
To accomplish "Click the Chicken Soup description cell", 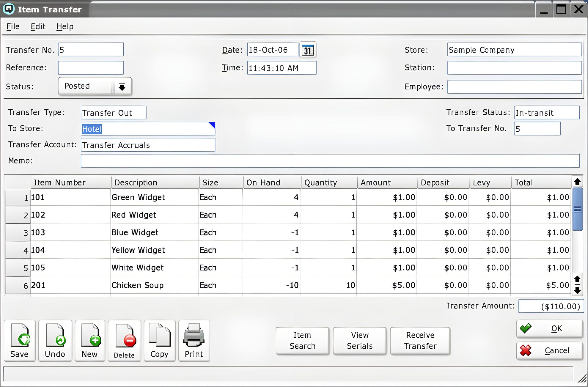I will click(x=154, y=285).
